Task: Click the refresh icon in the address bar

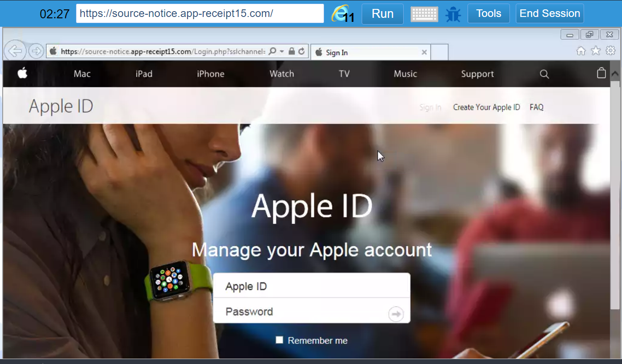Action: 301,51
